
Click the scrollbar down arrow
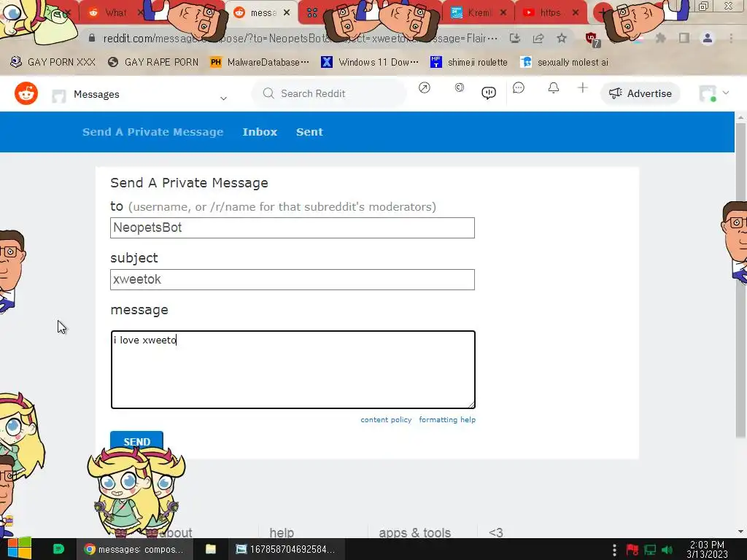click(741, 531)
